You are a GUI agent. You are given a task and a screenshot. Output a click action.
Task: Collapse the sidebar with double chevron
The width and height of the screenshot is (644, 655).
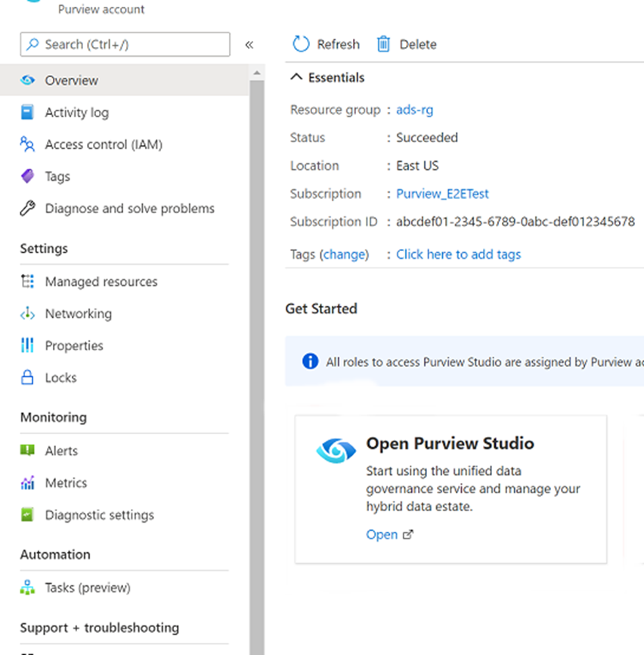point(249,45)
